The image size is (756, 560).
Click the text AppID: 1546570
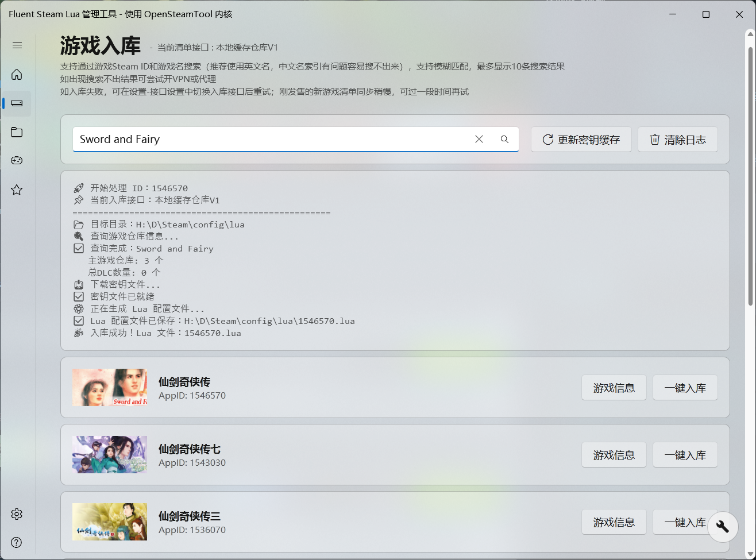[192, 396]
